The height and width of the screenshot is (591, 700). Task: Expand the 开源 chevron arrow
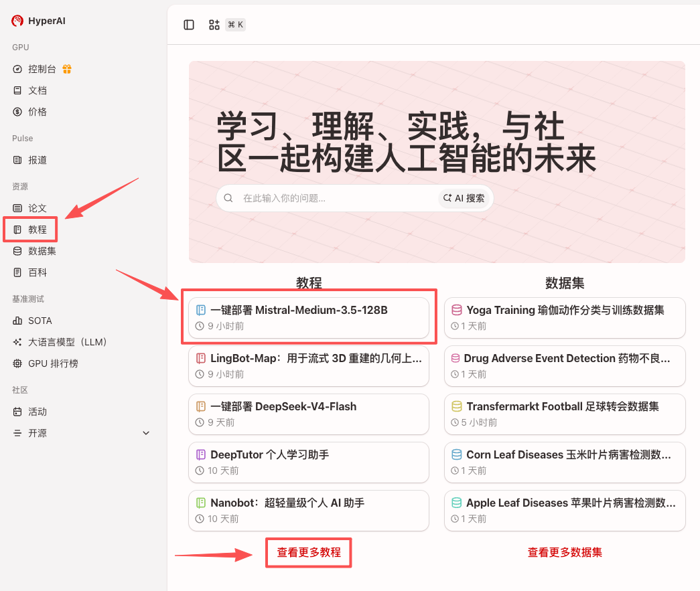(146, 433)
